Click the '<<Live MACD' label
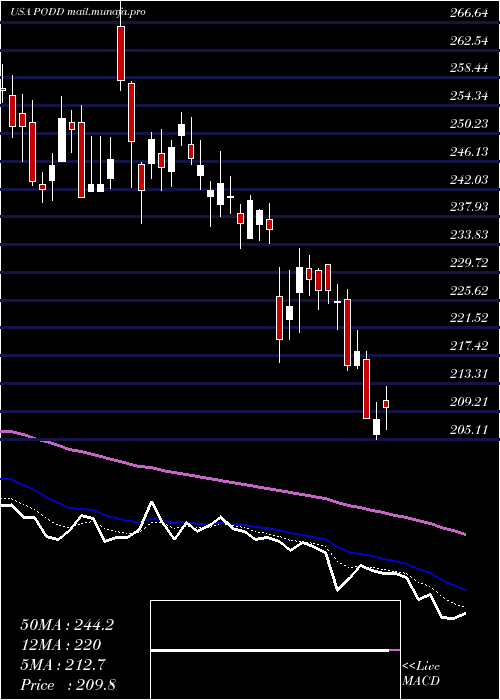This screenshot has height=700, width=500. pos(421,674)
